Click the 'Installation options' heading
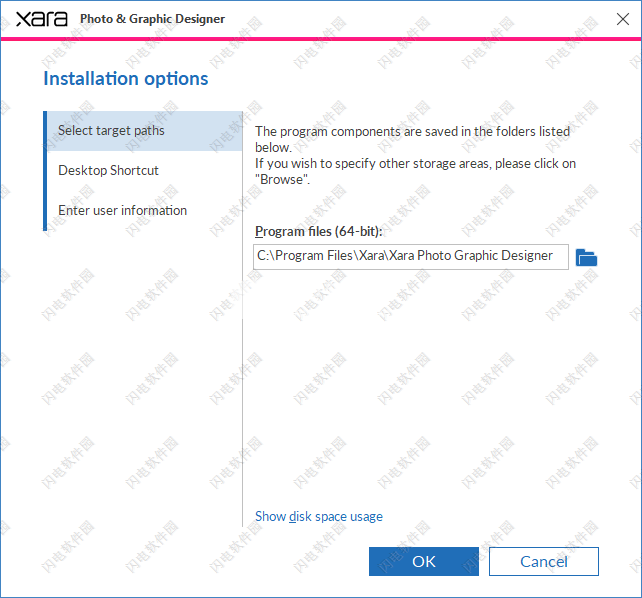The height and width of the screenshot is (598, 642). click(126, 79)
